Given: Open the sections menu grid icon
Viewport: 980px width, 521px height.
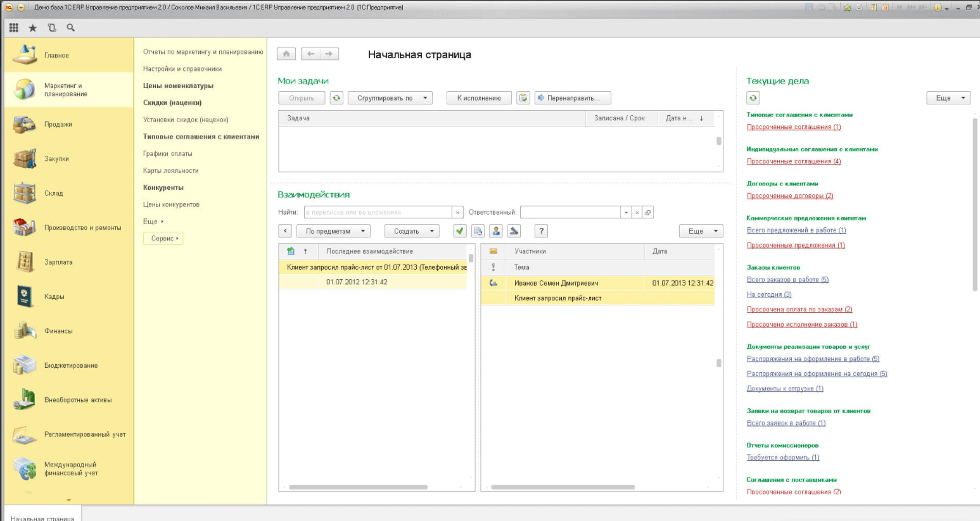Looking at the screenshot, I should [14, 28].
